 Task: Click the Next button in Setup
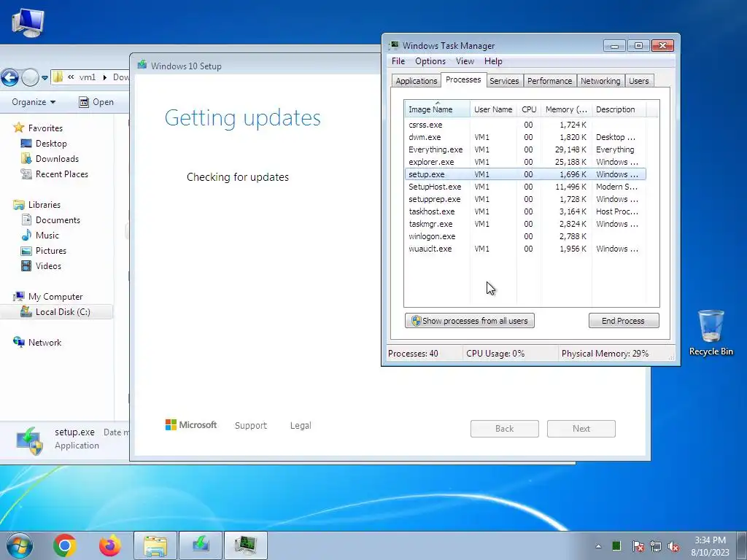tap(581, 428)
